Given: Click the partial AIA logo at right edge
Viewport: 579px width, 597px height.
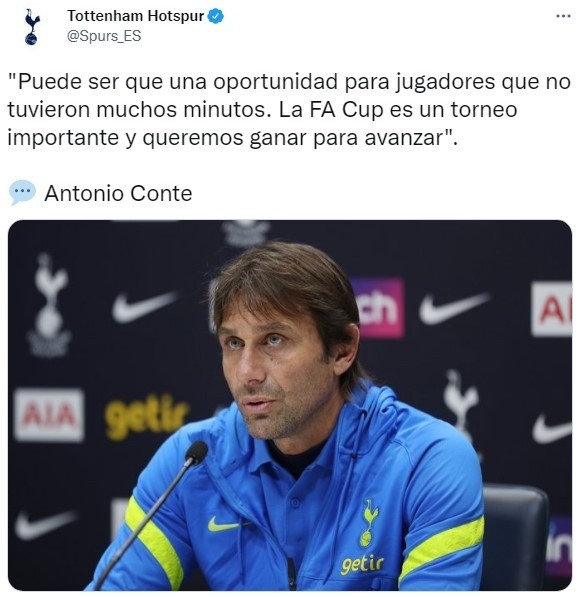Looking at the screenshot, I should pos(552,309).
